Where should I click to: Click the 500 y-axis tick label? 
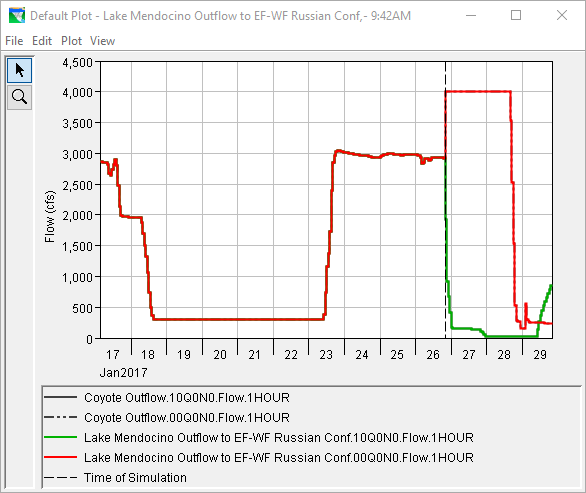[82, 308]
